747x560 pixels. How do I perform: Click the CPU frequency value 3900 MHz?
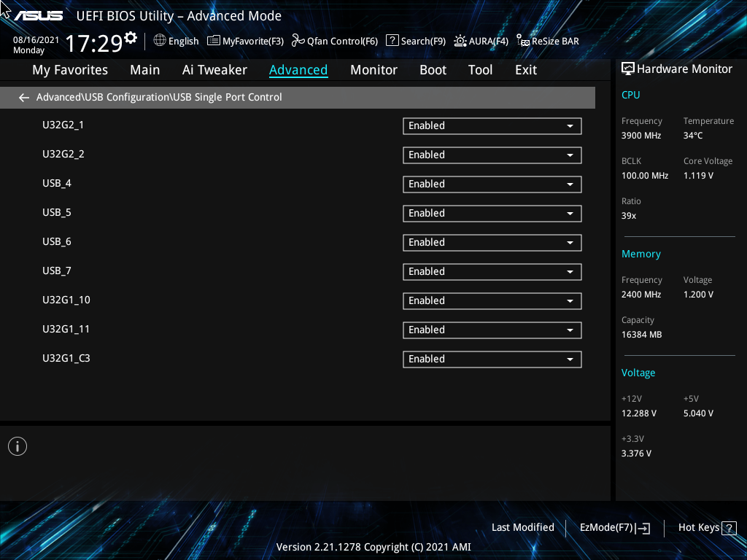pos(640,136)
